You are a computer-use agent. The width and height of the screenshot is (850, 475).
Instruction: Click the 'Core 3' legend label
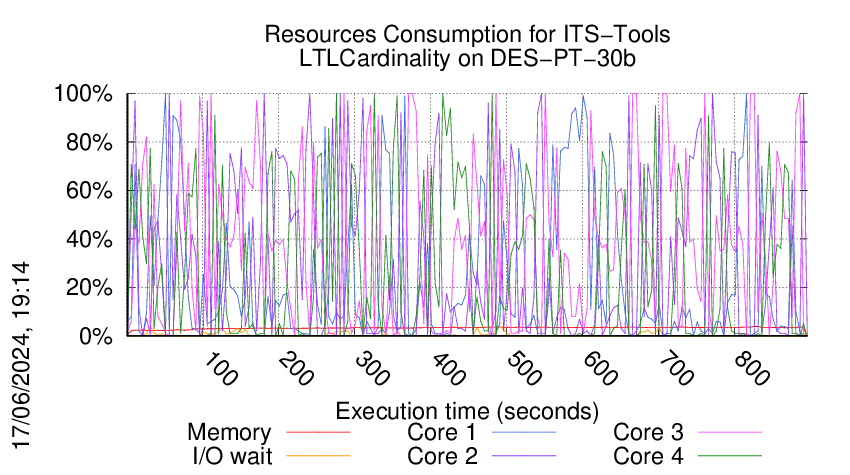(648, 432)
